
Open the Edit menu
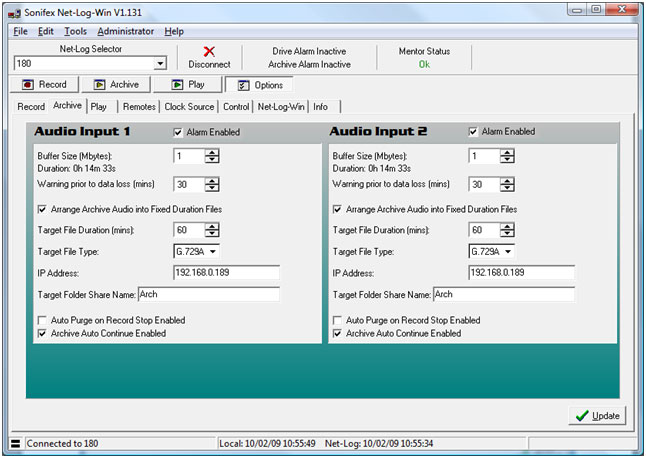(x=46, y=31)
